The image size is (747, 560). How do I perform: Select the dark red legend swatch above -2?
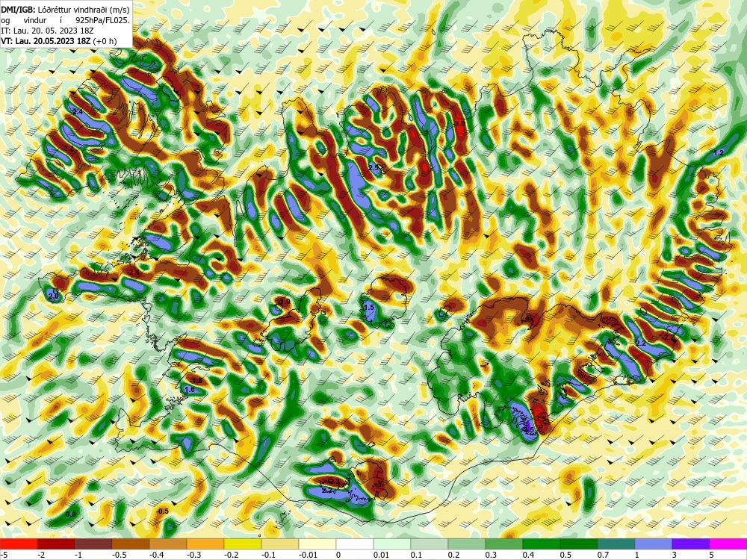56,544
